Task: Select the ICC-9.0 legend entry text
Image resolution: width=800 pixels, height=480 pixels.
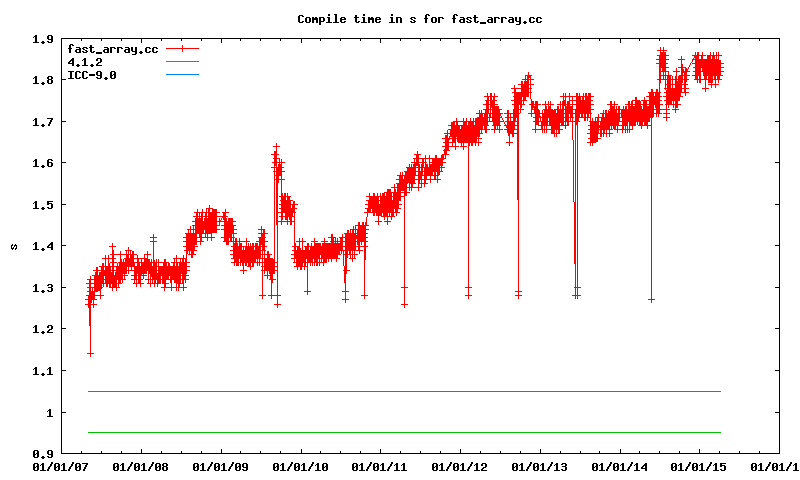Action: pyautogui.click(x=91, y=75)
